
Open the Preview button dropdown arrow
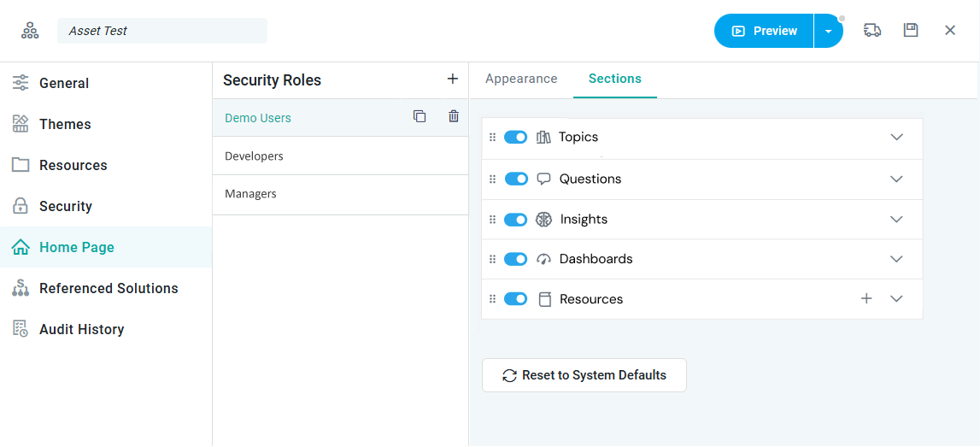pos(828,31)
